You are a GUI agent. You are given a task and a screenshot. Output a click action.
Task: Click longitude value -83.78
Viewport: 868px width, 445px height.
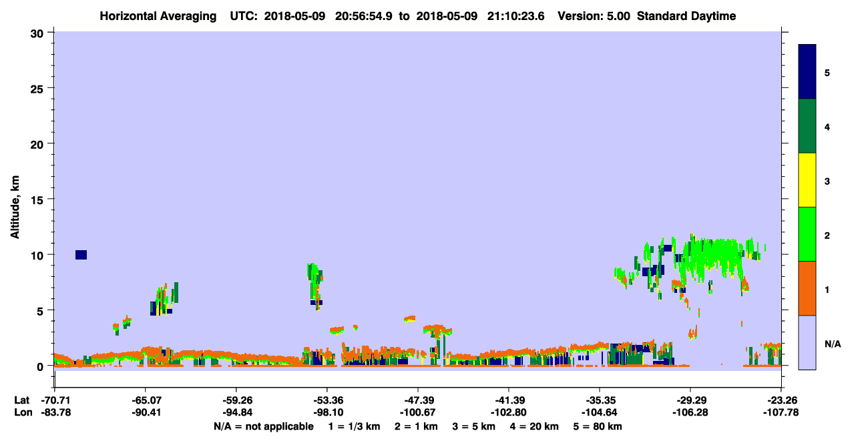click(x=55, y=412)
